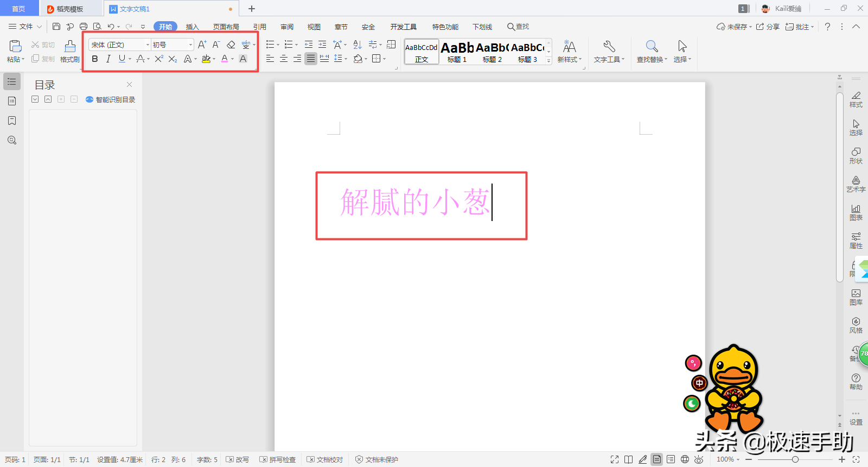Open 属性 properties in right sidebar
868x467 pixels.
click(856, 241)
